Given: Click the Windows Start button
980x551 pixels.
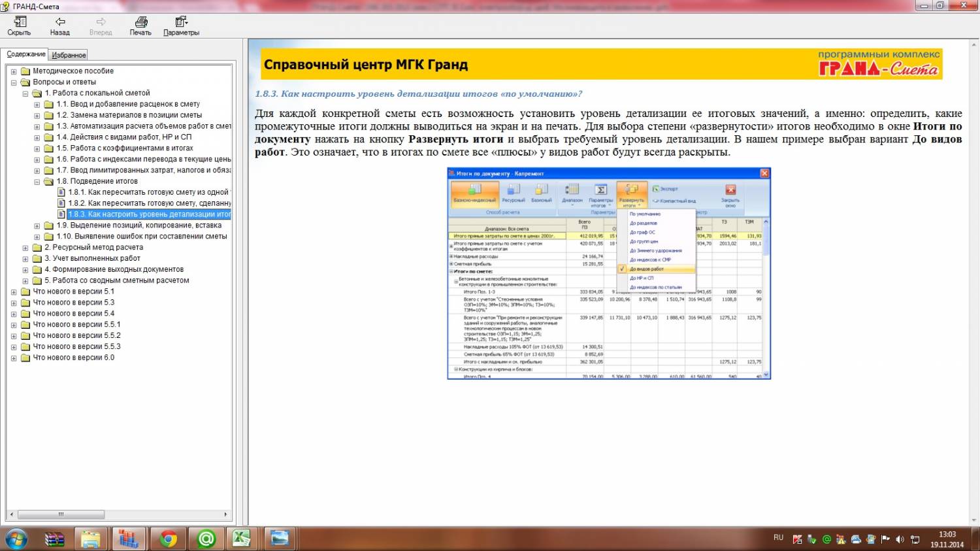Looking at the screenshot, I should 16,539.
